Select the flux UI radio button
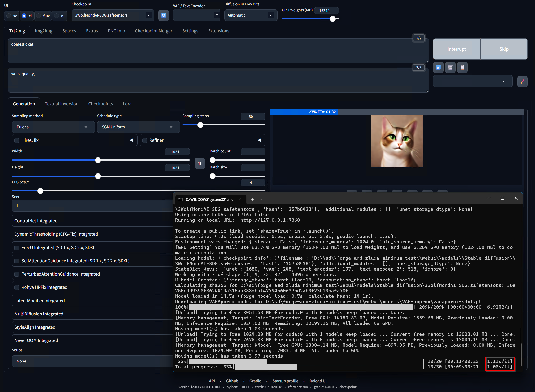The height and width of the screenshot is (392, 535). click(x=39, y=16)
